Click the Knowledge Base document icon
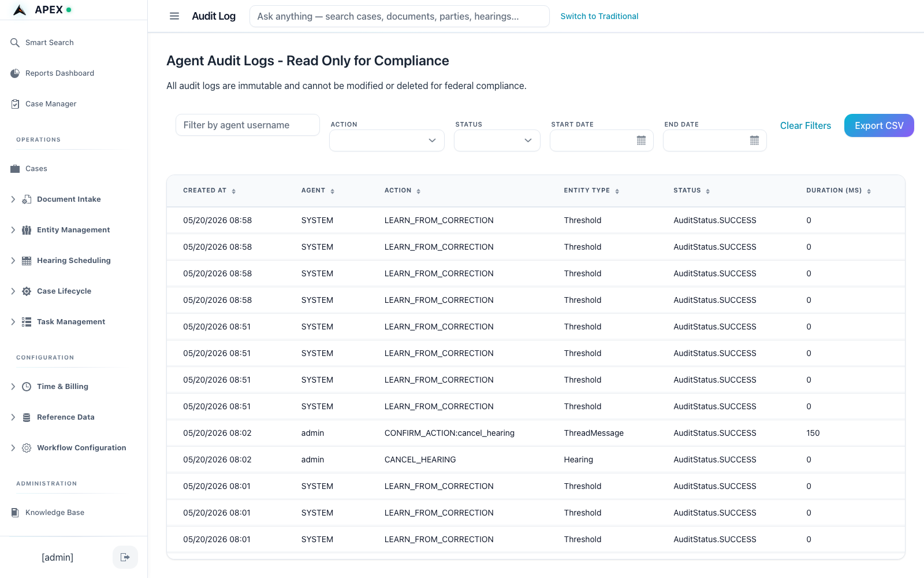Image resolution: width=924 pixels, height=578 pixels. [15, 513]
